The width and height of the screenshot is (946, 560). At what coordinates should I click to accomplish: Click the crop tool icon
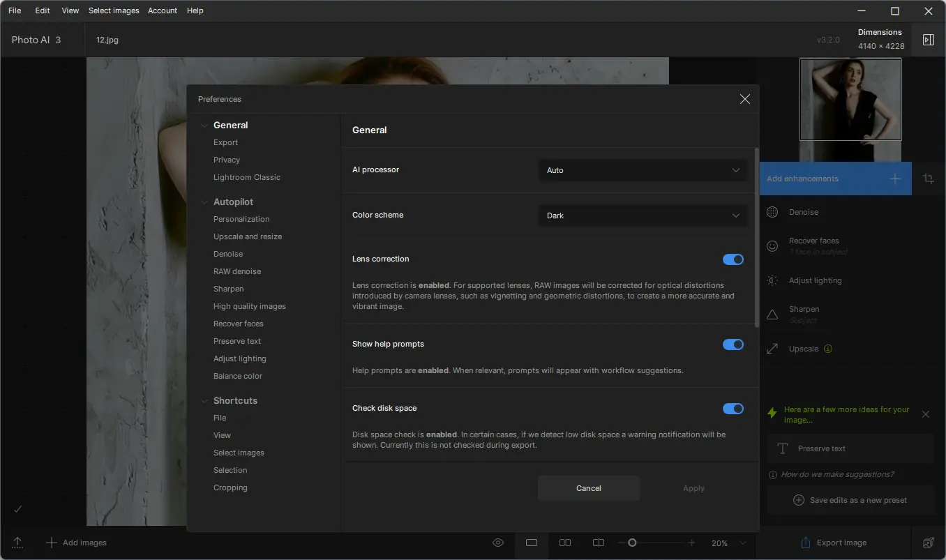pos(928,179)
